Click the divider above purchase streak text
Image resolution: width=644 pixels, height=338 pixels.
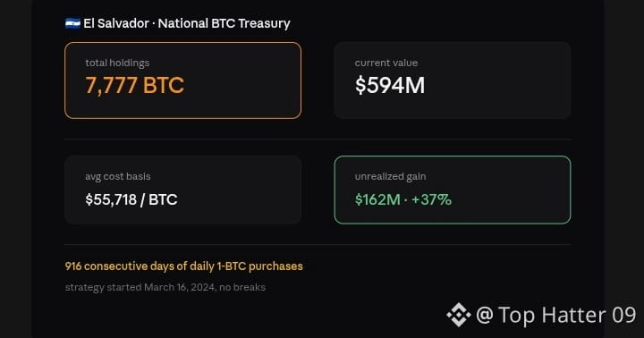tap(318, 245)
